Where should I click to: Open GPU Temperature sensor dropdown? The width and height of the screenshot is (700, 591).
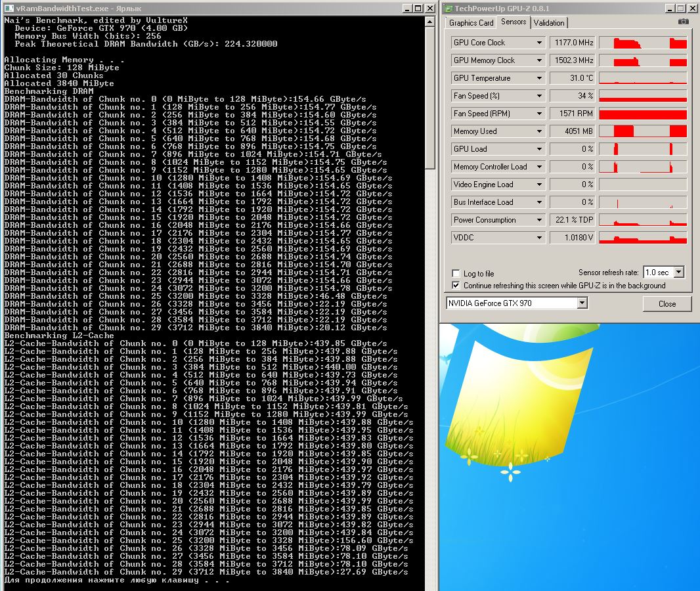539,78
